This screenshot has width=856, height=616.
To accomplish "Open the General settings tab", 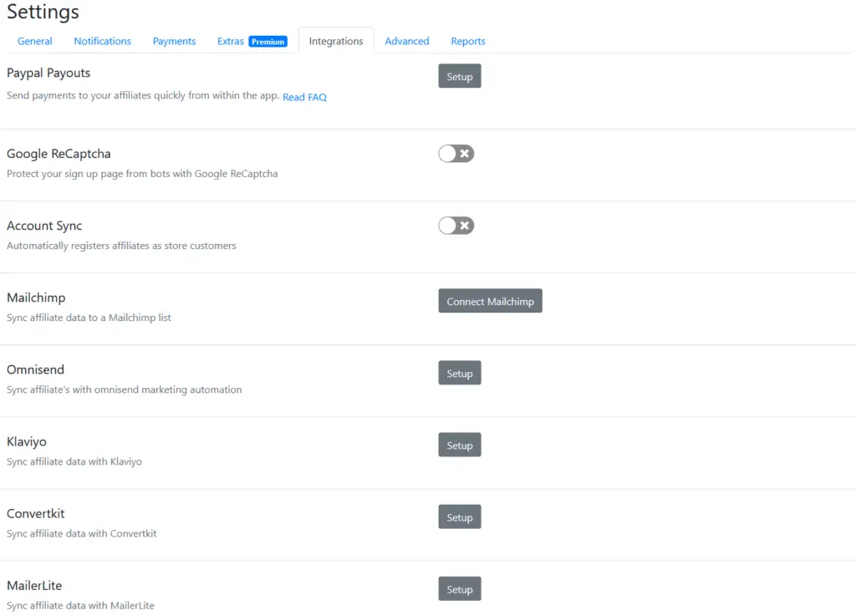I will pyautogui.click(x=35, y=41).
